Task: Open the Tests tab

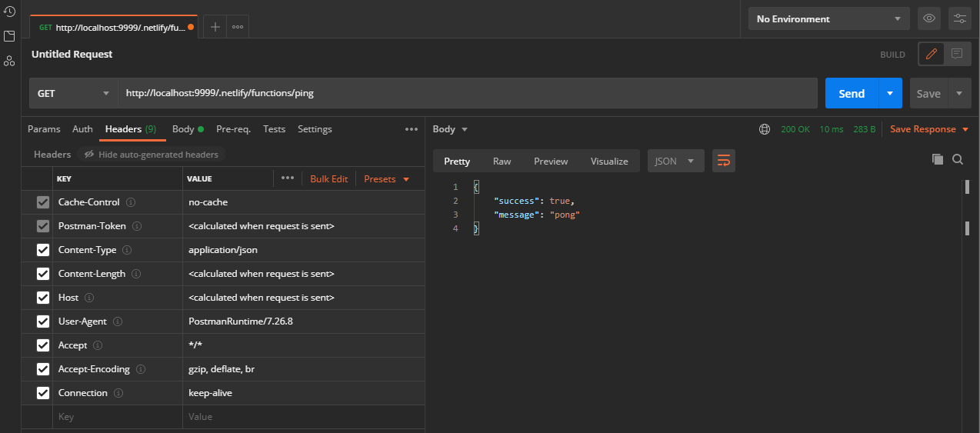Action: coord(274,129)
